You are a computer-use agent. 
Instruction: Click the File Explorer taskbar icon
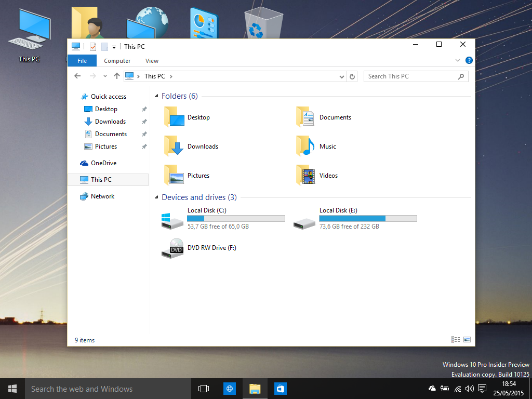pos(255,389)
